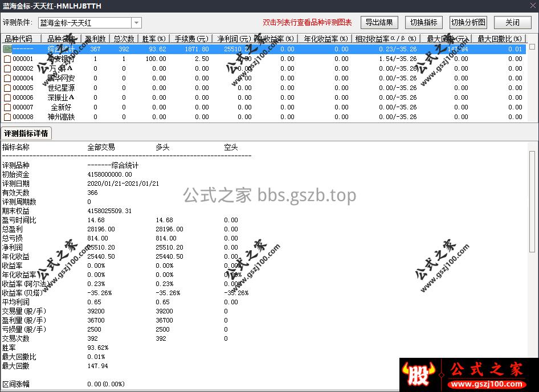The height and width of the screenshot is (392, 539).
Task: Select the 国华网安 row name
Action: coord(61,78)
